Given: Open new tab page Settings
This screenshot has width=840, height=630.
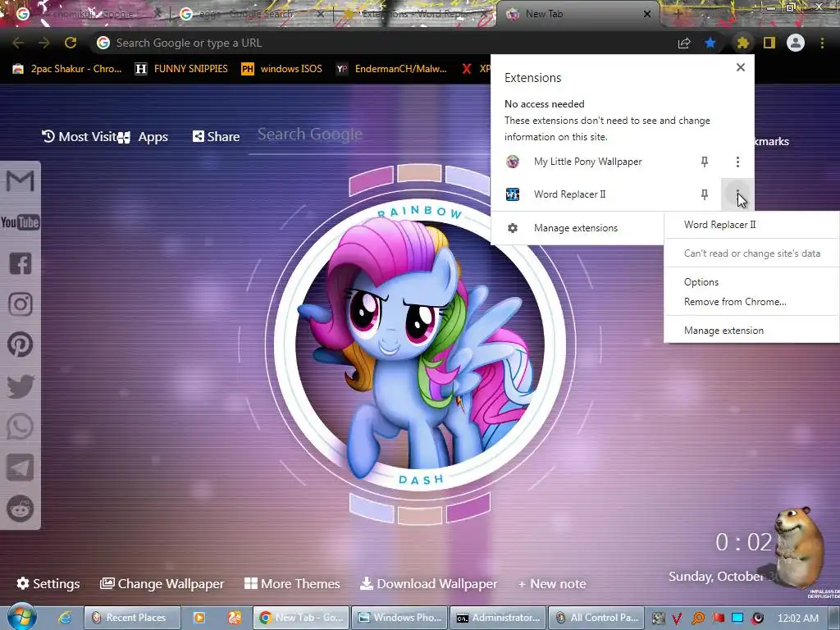Looking at the screenshot, I should coord(48,584).
